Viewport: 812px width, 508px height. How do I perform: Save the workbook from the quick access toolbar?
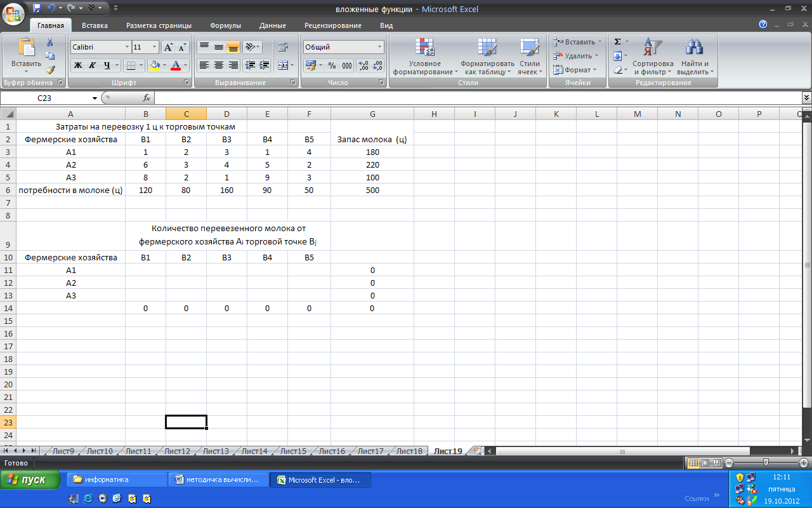coord(37,9)
